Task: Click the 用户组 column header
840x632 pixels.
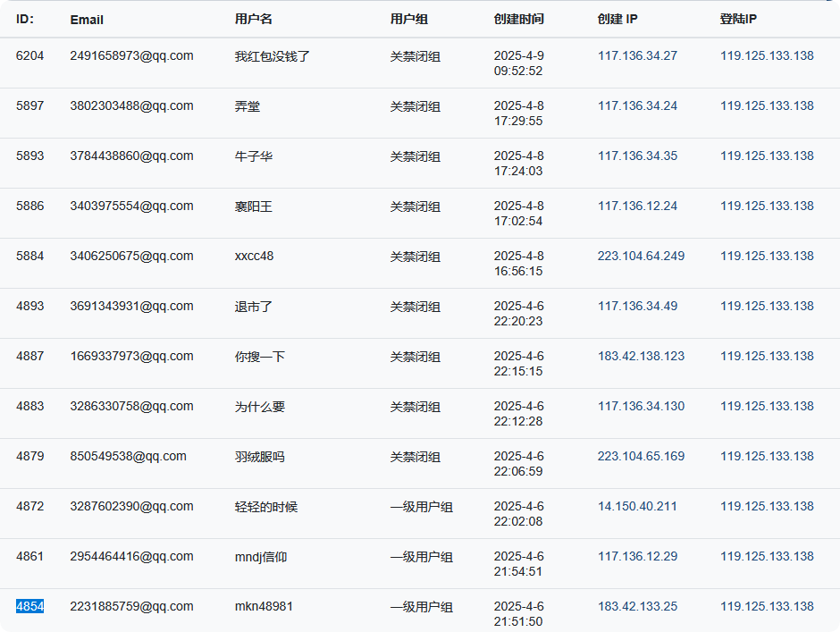Action: [x=408, y=20]
